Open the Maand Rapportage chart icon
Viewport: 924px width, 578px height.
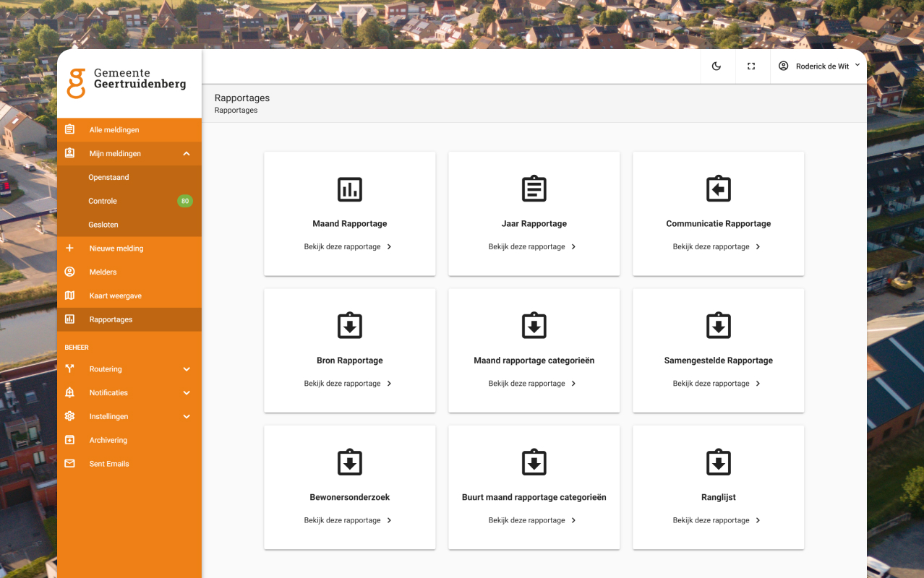[x=349, y=189]
